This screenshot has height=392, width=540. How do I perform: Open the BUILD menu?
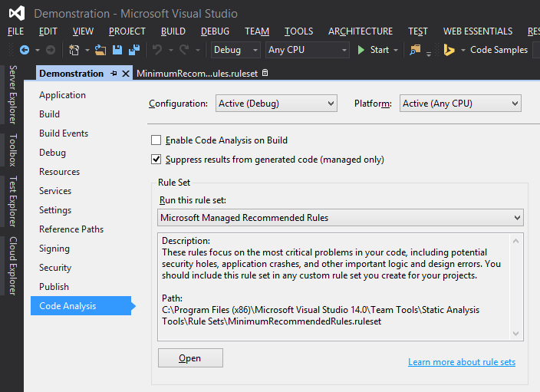tap(173, 31)
